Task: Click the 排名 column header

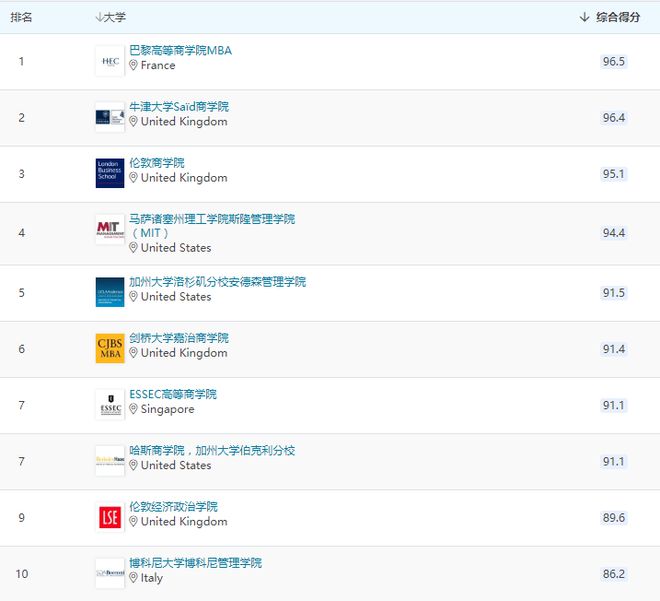Action: (21, 17)
